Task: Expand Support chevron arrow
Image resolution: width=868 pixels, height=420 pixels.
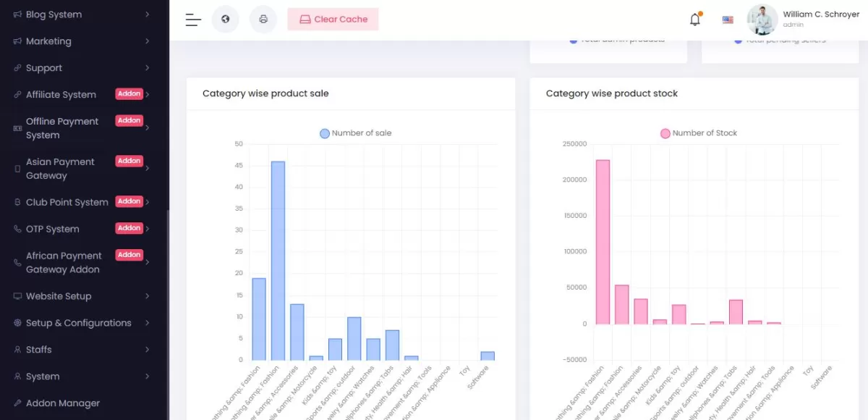Action: pos(147,68)
